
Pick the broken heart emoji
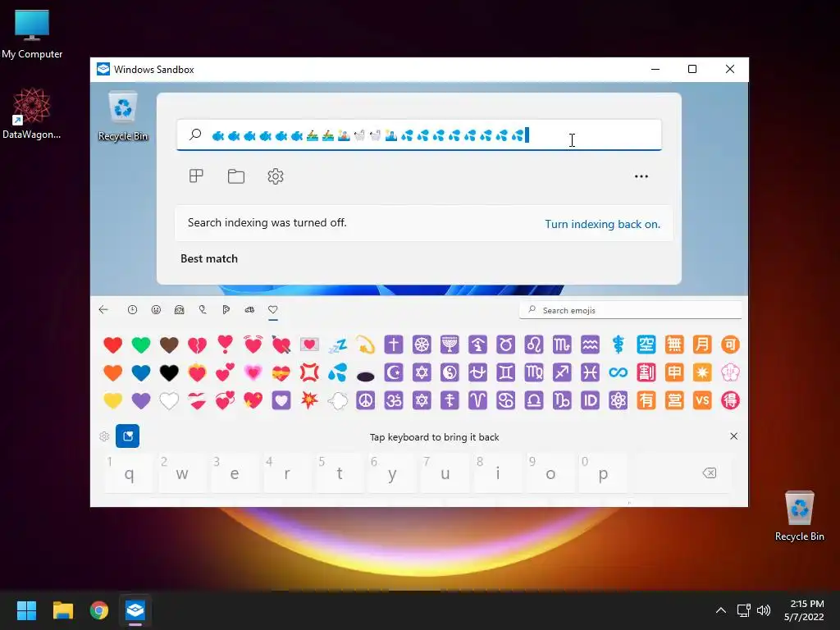pos(197,345)
